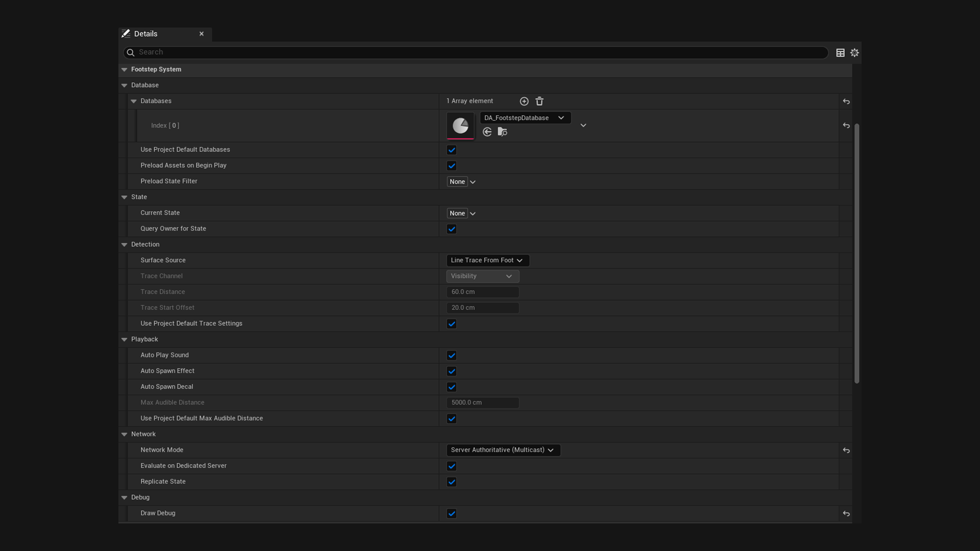Click the Trace Distance value field
This screenshot has width=980, height=551.
tap(482, 292)
